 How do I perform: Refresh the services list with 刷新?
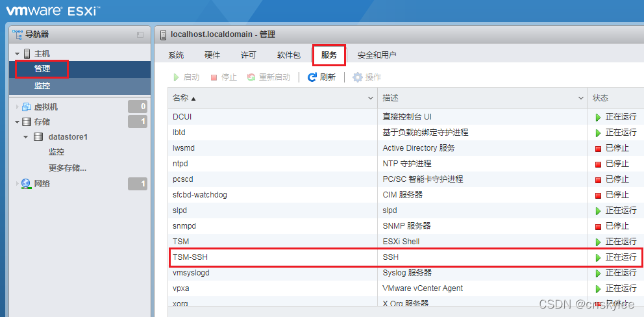pyautogui.click(x=321, y=77)
